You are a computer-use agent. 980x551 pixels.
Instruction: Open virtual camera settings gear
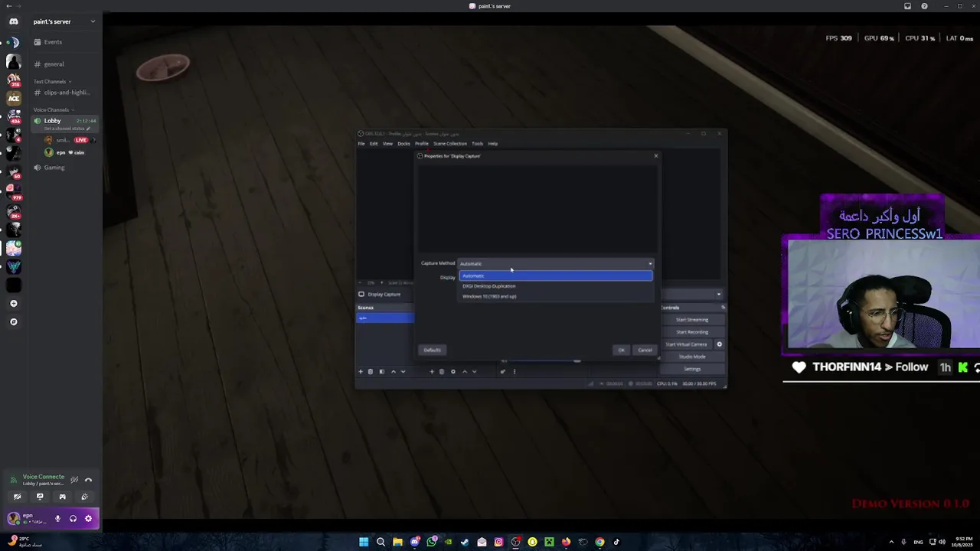coord(719,344)
